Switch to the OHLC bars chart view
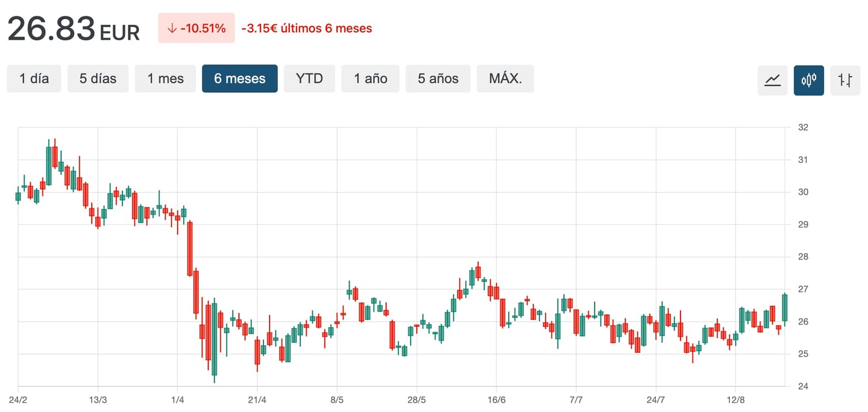This screenshot has height=412, width=868. pos(845,79)
